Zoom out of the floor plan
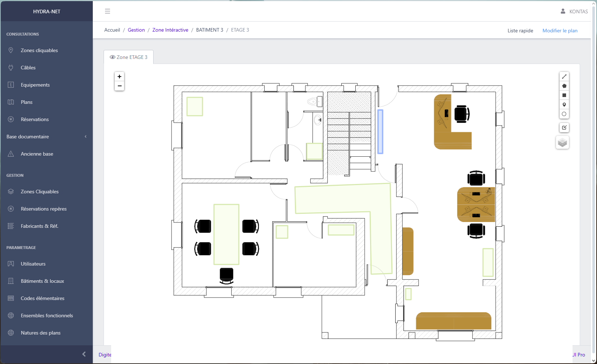Image resolution: width=597 pixels, height=364 pixels. 119,86
